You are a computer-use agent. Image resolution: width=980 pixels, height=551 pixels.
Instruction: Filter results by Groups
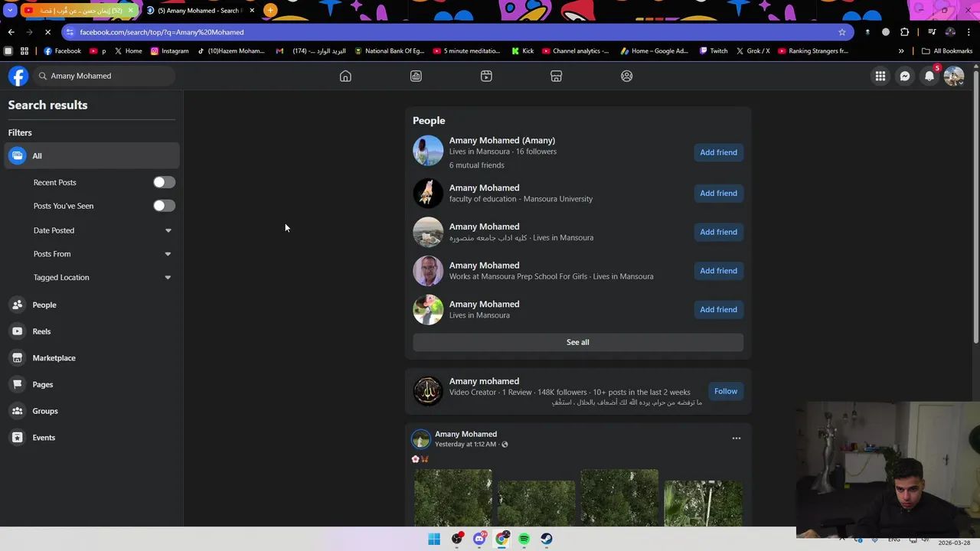92,411
